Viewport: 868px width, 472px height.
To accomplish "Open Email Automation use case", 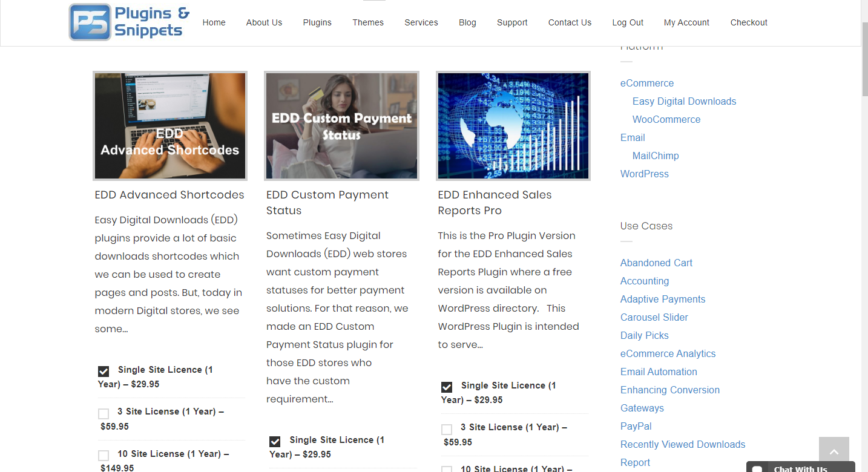I will click(659, 372).
